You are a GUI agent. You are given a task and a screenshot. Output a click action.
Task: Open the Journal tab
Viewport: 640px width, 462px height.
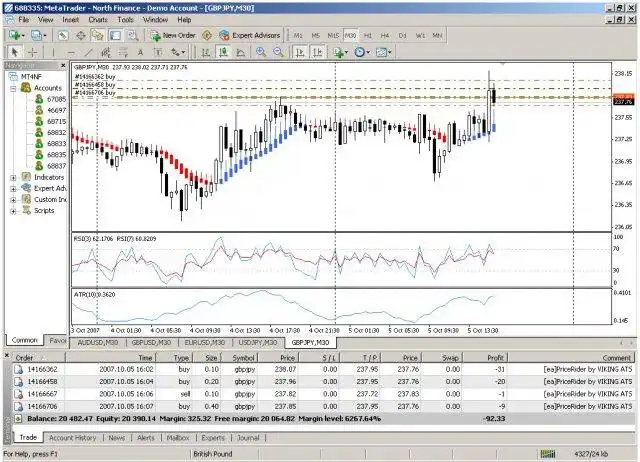(248, 438)
